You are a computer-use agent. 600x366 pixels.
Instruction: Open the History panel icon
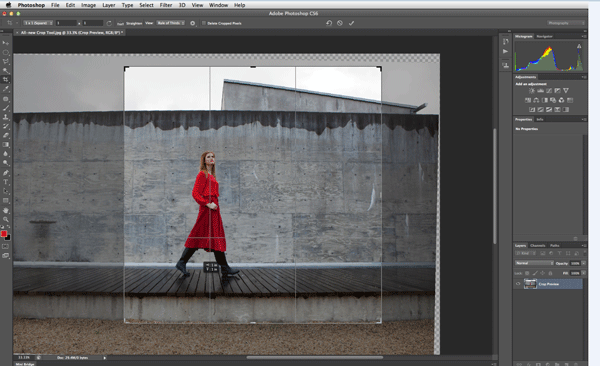click(x=505, y=41)
